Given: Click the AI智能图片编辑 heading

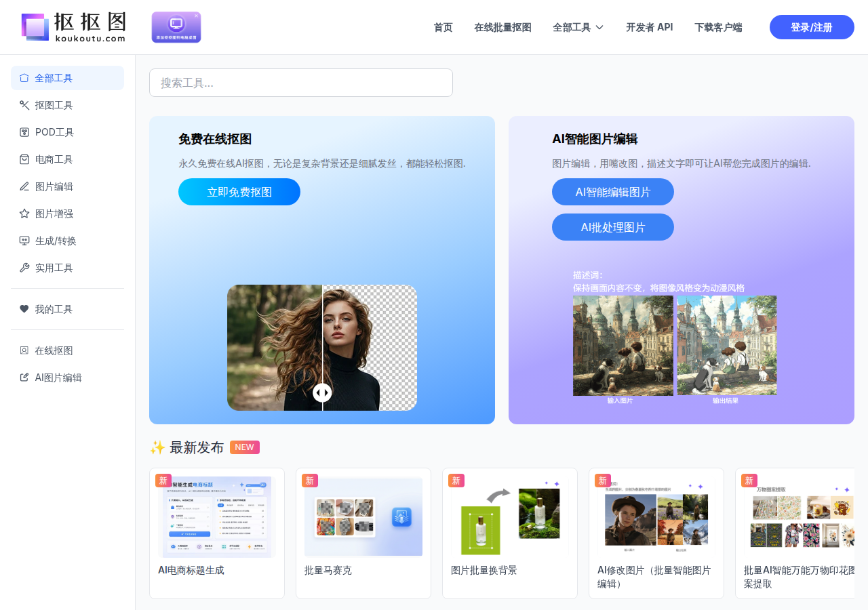Looking at the screenshot, I should click(595, 139).
